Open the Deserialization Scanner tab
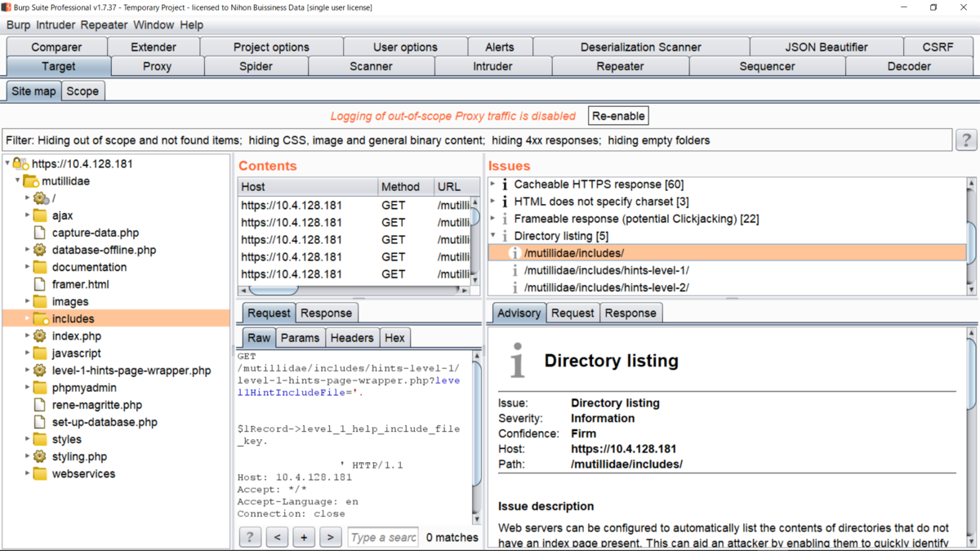Viewport: 980px width, 551px height. pos(641,47)
